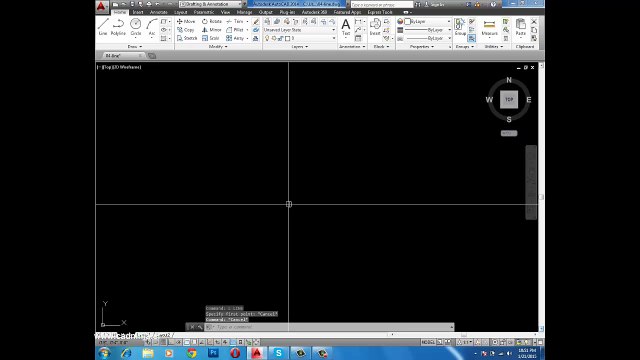Expand the Modify panel

(218, 47)
